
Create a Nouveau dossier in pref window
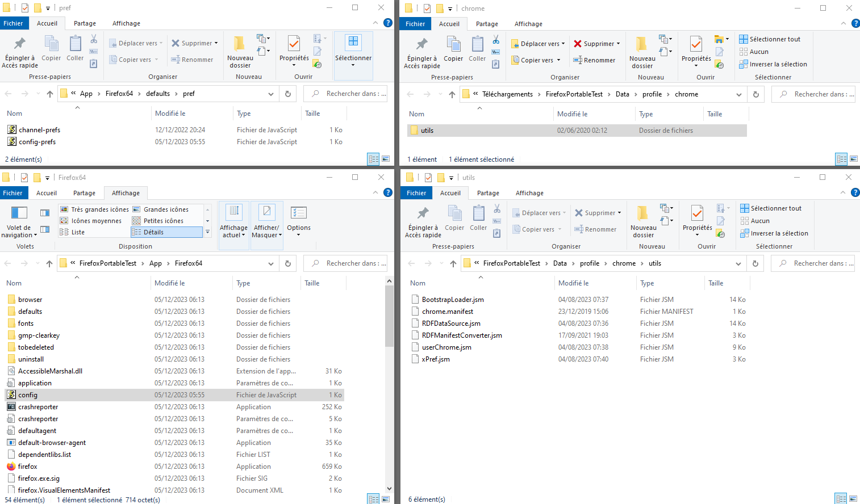(240, 52)
